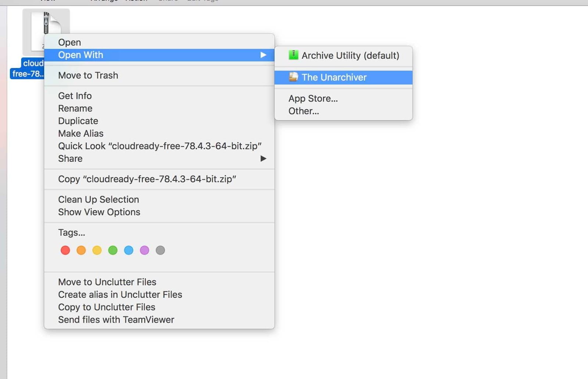The image size is (588, 379).
Task: Select Rename in the context menu
Action: coord(75,108)
